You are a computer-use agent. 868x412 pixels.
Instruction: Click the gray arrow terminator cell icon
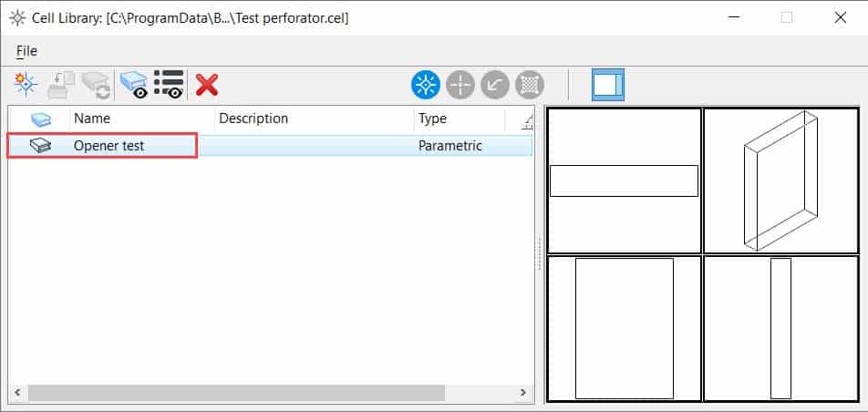[x=495, y=85]
